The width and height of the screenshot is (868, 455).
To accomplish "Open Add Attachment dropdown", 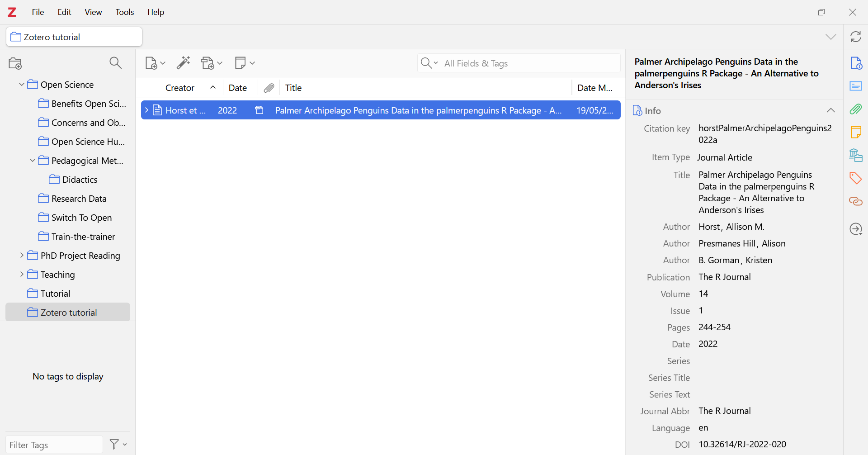I will 212,63.
